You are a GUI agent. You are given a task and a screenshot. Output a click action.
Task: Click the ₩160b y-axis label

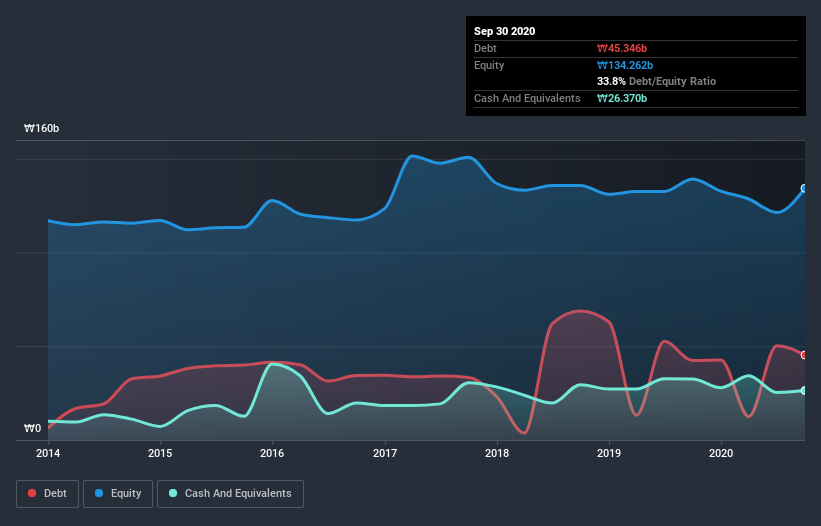pos(41,128)
